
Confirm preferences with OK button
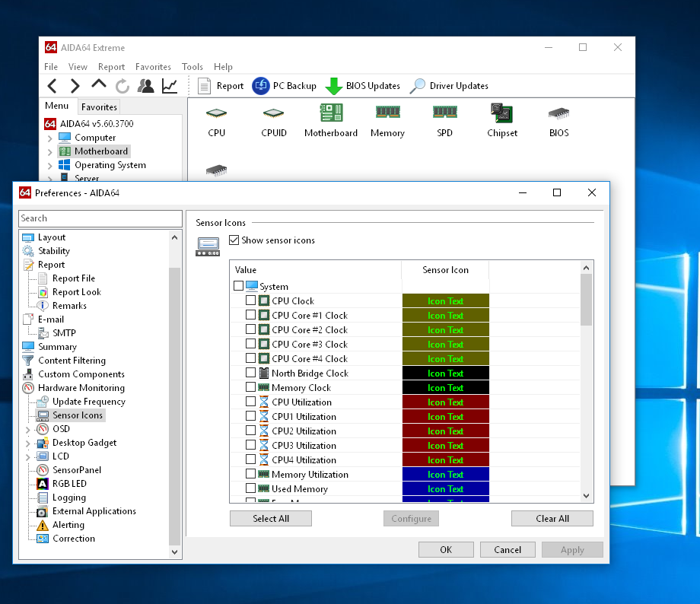click(x=446, y=549)
